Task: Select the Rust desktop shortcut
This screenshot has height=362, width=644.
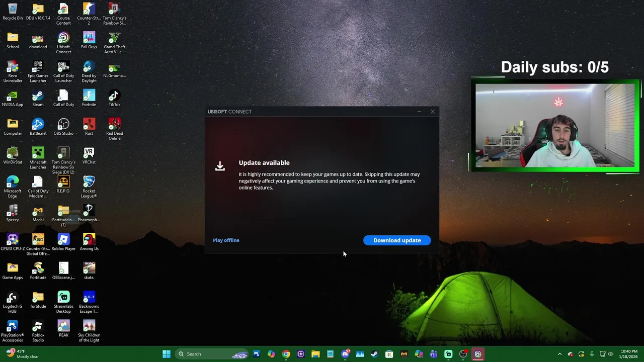Action: 89,127
